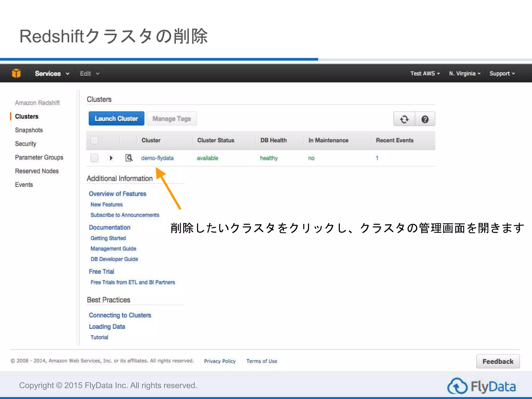This screenshot has width=532, height=399.
Task: Open the New Features link
Action: point(107,204)
